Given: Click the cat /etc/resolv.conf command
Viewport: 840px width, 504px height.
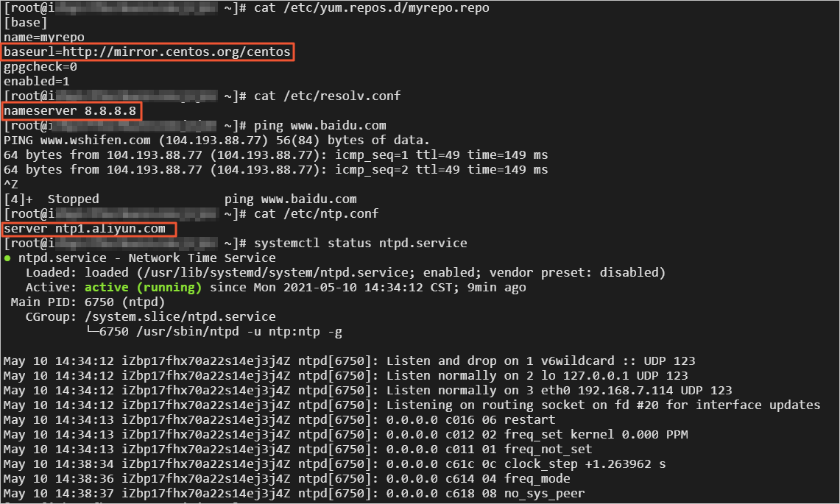Looking at the screenshot, I should (x=327, y=96).
